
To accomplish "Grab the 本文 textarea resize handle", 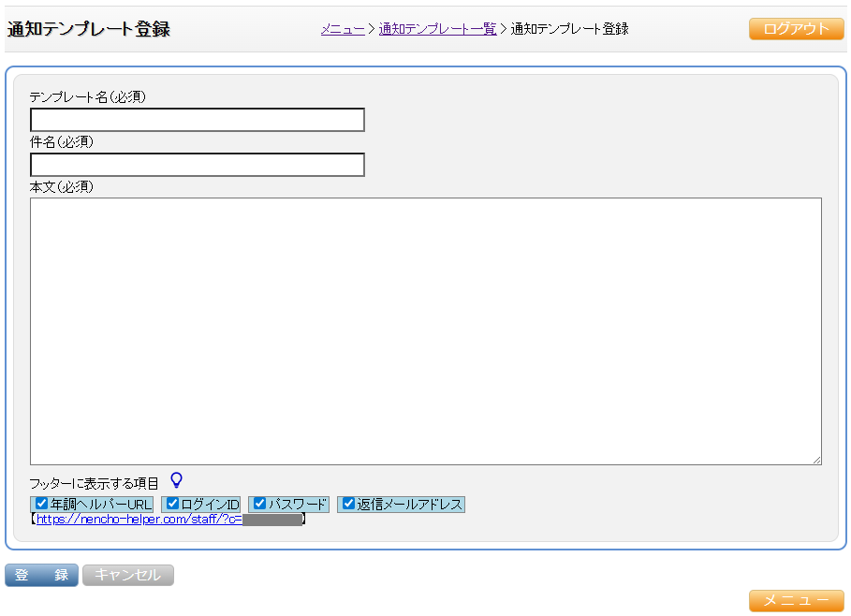I will (x=816, y=460).
